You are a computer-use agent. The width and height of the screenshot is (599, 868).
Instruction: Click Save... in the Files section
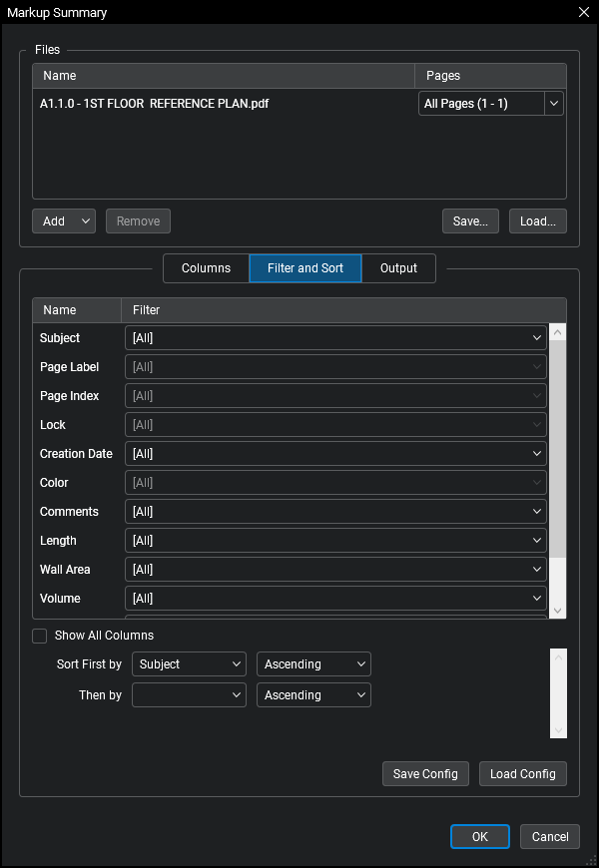[x=470, y=221]
